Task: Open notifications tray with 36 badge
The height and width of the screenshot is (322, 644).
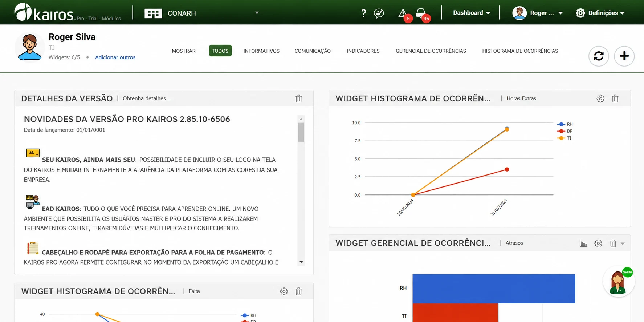Action: [421, 13]
